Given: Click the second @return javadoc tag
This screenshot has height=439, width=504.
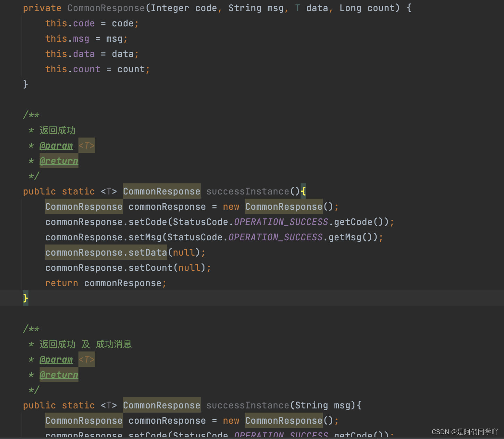Looking at the screenshot, I should [59, 375].
